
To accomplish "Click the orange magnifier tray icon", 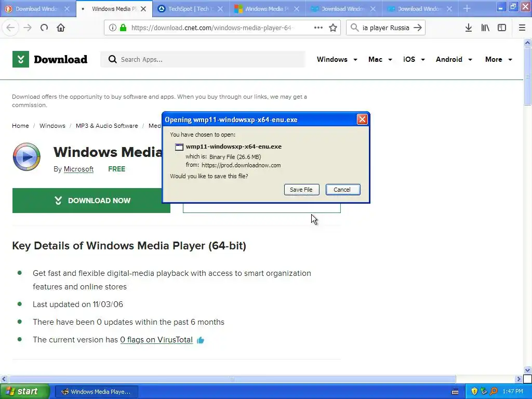I will [x=494, y=392].
